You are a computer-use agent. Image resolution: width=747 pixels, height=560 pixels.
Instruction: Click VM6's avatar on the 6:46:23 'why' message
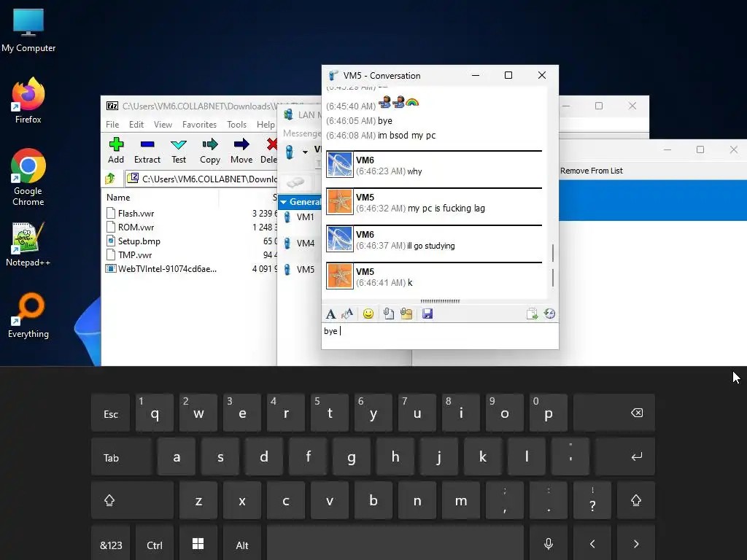point(340,164)
